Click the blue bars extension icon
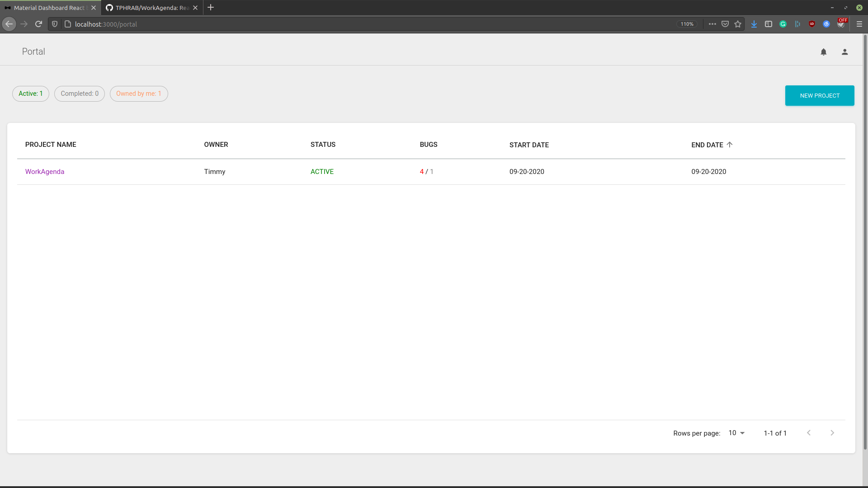This screenshot has height=488, width=868. click(797, 24)
